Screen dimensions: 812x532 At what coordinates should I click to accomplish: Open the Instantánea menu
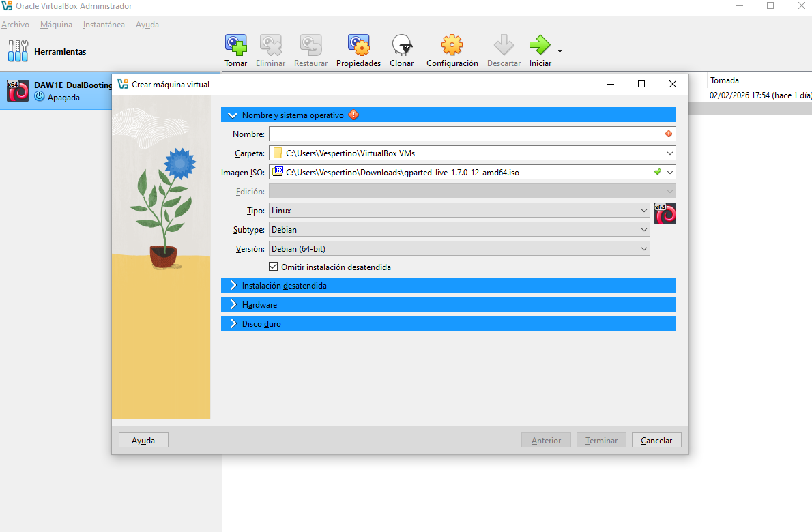(x=104, y=25)
